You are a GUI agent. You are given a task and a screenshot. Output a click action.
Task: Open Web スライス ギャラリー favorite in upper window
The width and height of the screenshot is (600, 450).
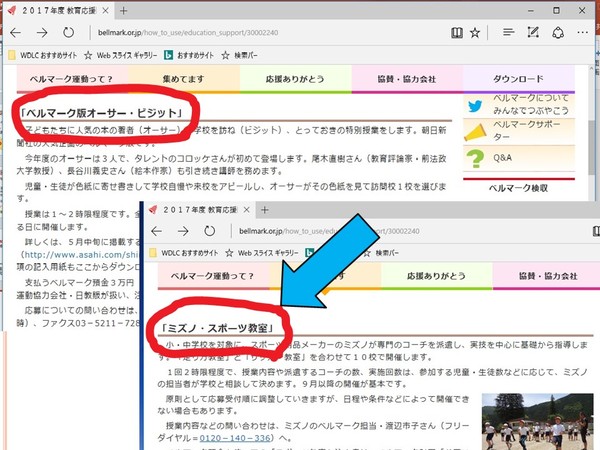pos(121,55)
